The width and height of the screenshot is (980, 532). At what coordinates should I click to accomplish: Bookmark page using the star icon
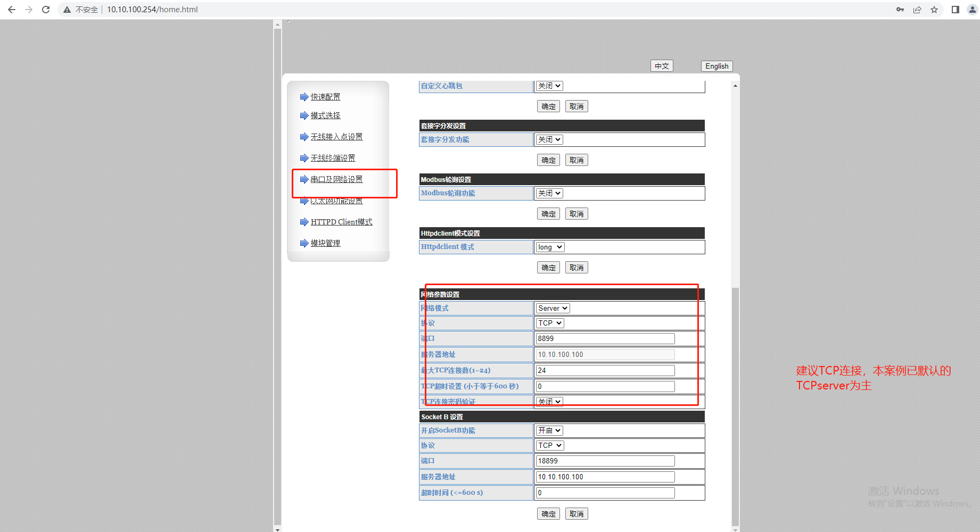pyautogui.click(x=934, y=10)
